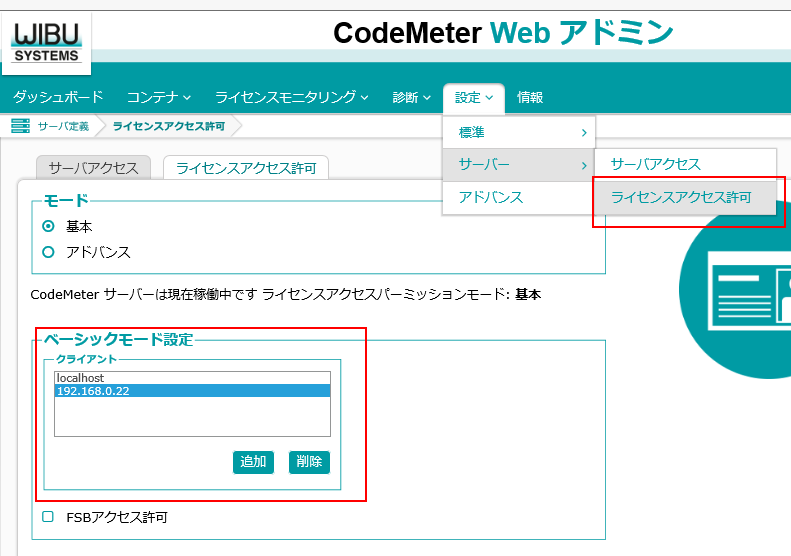The height and width of the screenshot is (556, 791).
Task: Expand the ライセンスモニタリング dropdown menu
Action: (x=292, y=97)
